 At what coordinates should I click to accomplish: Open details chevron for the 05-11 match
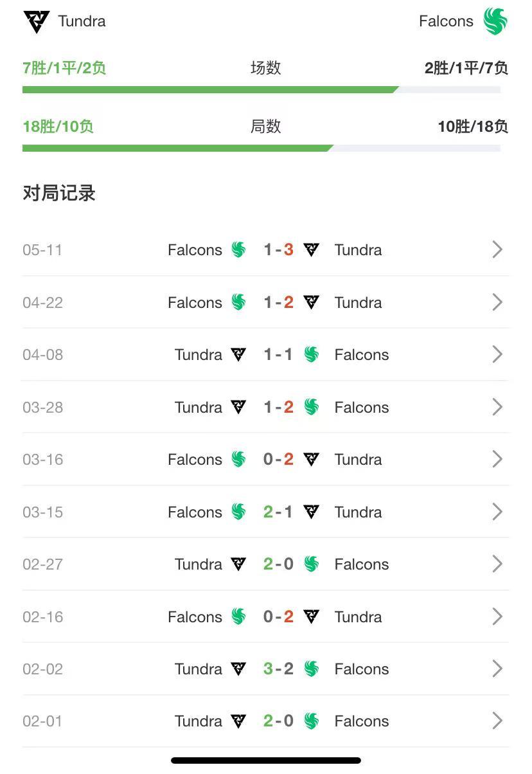pyautogui.click(x=497, y=249)
